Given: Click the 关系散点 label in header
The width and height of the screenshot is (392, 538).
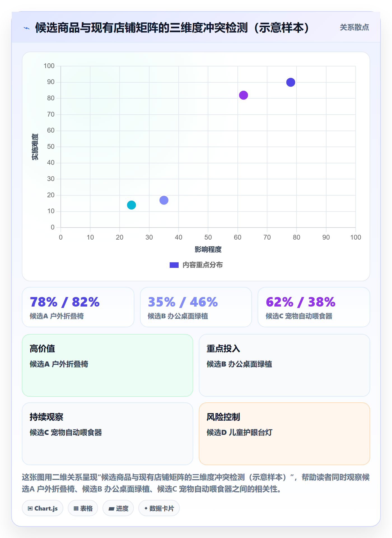Looking at the screenshot, I should pos(354,27).
